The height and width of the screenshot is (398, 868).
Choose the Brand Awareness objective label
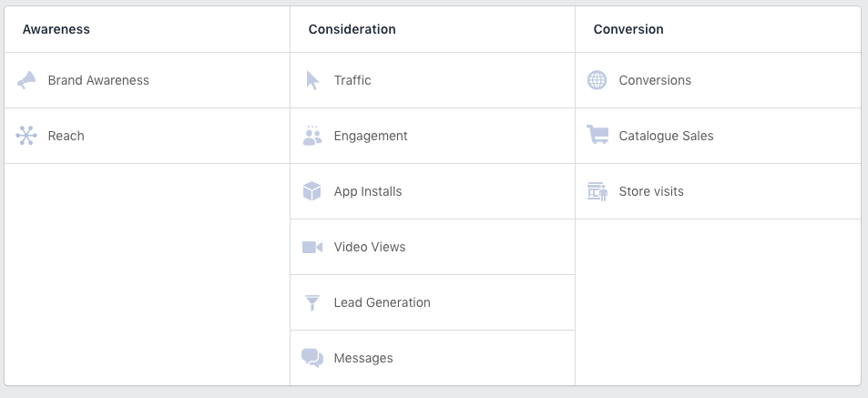(98, 80)
